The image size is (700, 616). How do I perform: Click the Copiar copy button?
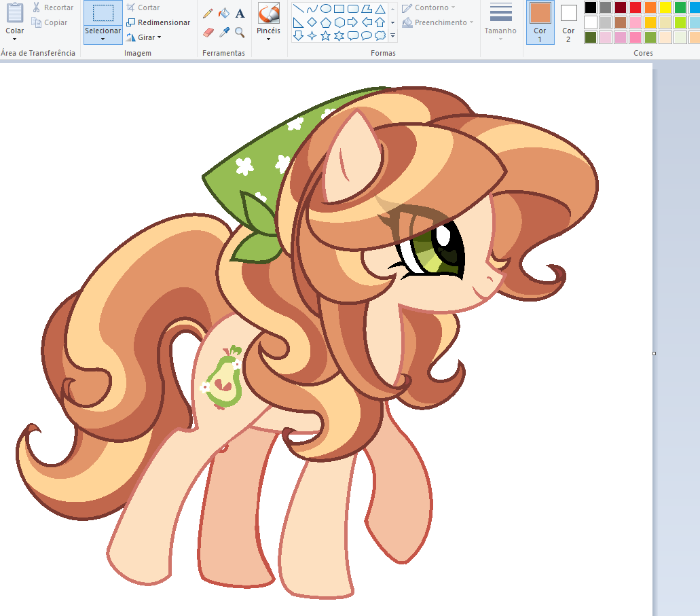pyautogui.click(x=50, y=22)
